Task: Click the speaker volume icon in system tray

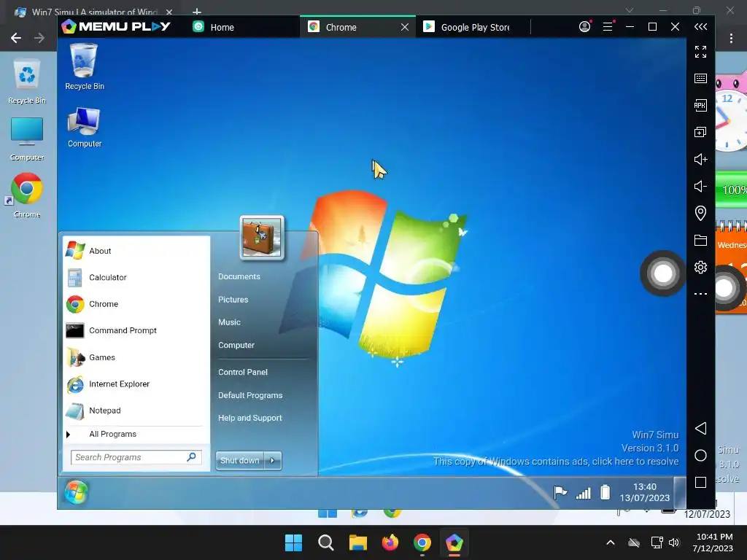Action: (673, 542)
